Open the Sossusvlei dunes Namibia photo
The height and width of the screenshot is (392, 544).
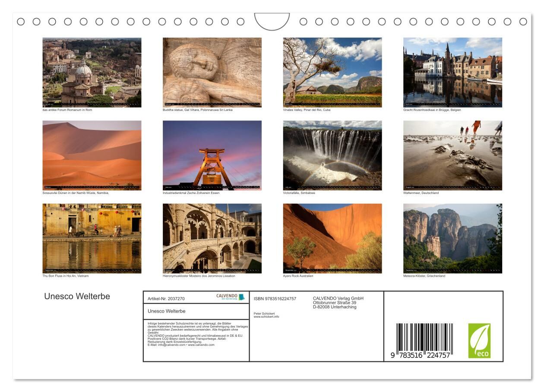[x=92, y=155]
